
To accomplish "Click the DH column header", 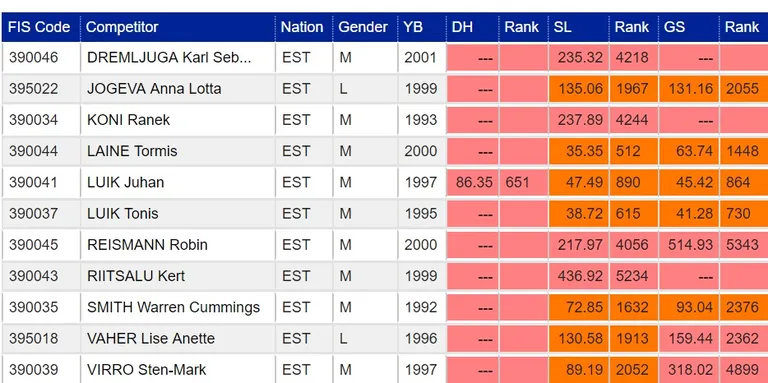I will click(462, 27).
